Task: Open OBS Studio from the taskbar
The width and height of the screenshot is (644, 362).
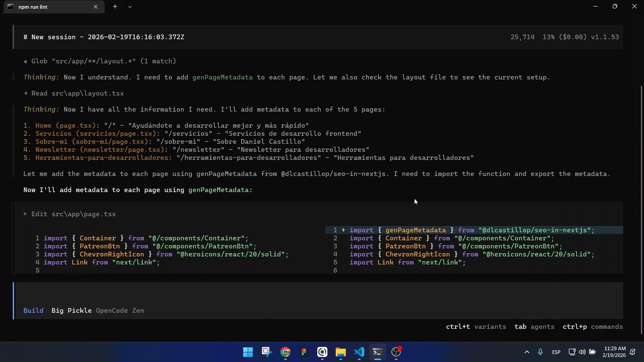Action: (x=396, y=352)
